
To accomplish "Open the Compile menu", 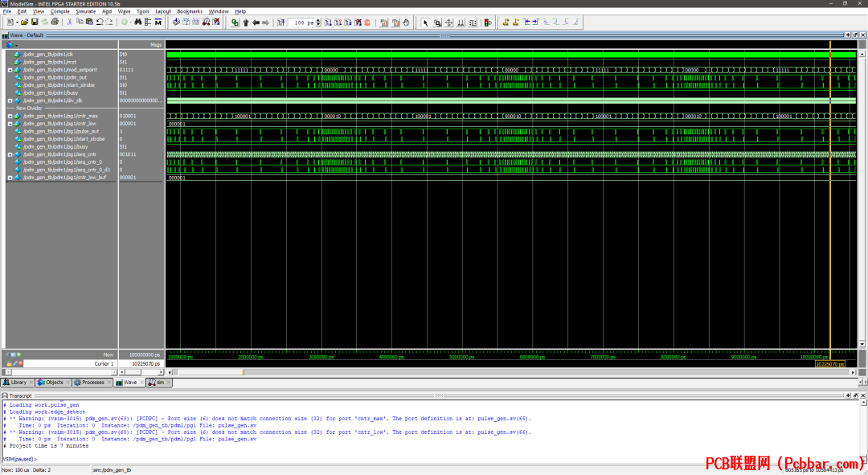I will [59, 11].
